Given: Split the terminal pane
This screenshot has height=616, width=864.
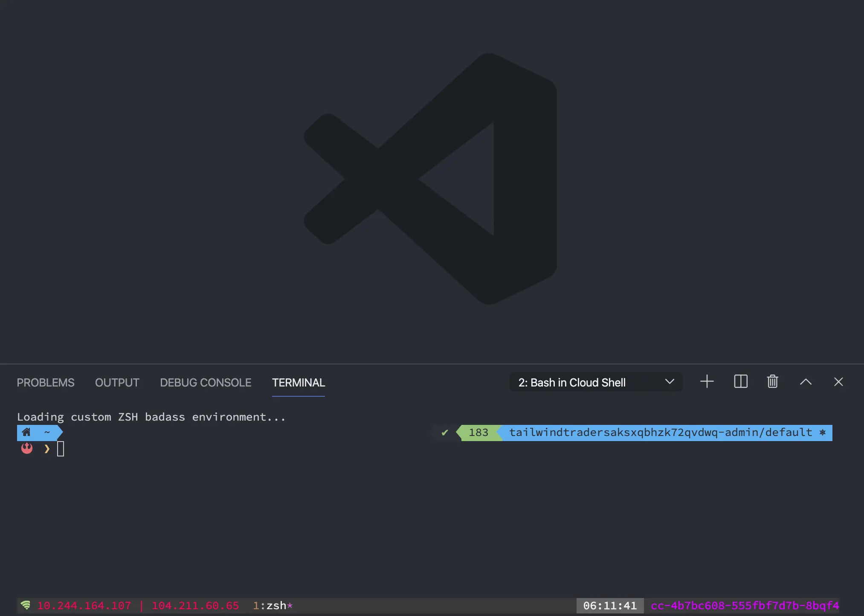Looking at the screenshot, I should click(x=741, y=381).
